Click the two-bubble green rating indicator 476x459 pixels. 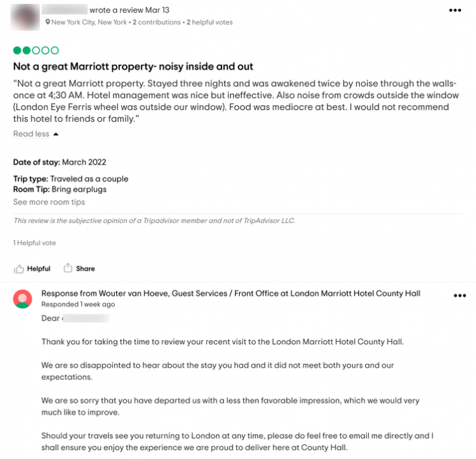coord(36,50)
